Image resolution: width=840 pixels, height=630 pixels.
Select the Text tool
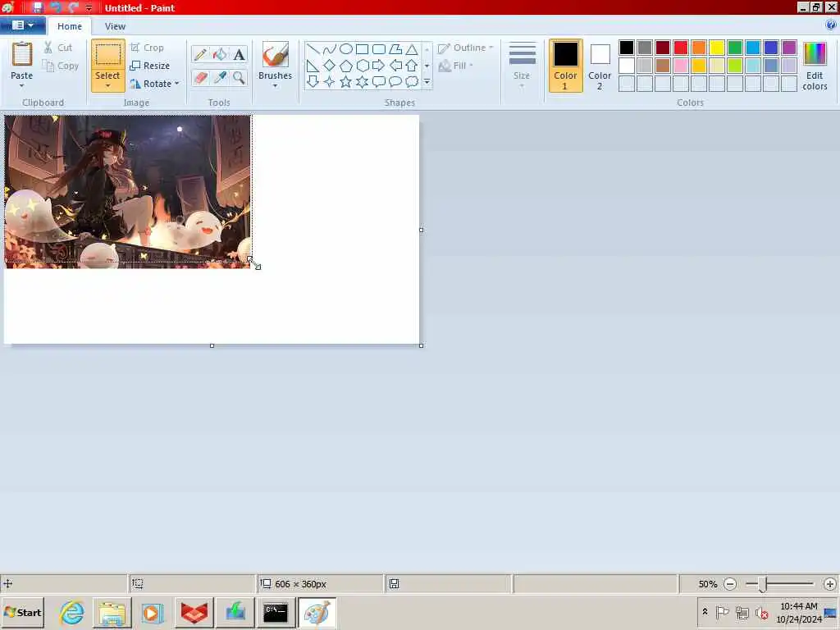pos(239,54)
